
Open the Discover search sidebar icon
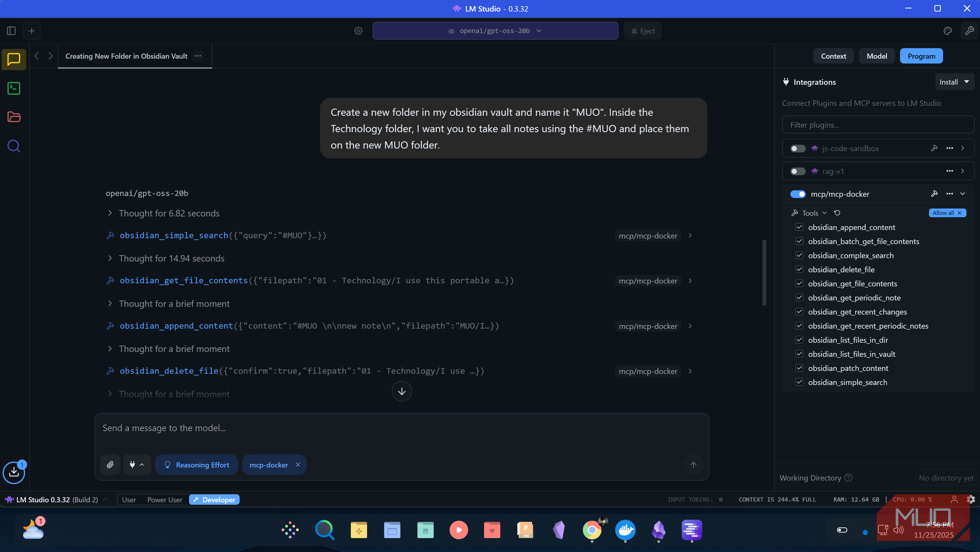coord(14,146)
